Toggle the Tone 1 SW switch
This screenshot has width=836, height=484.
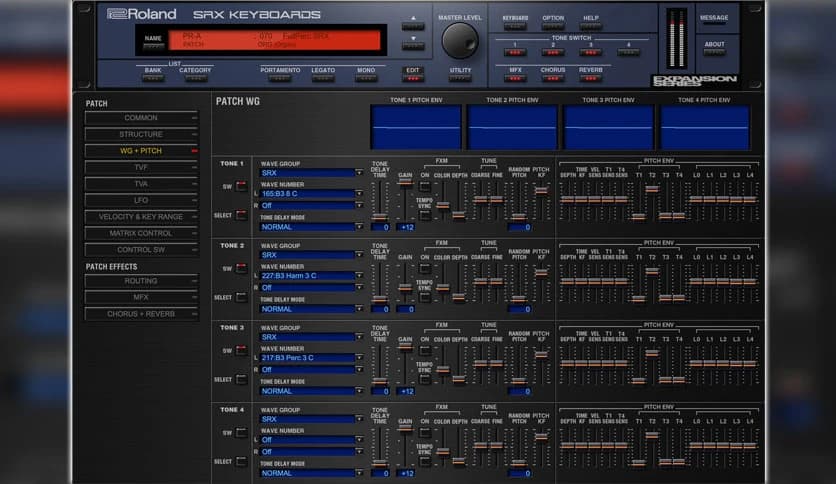point(242,186)
